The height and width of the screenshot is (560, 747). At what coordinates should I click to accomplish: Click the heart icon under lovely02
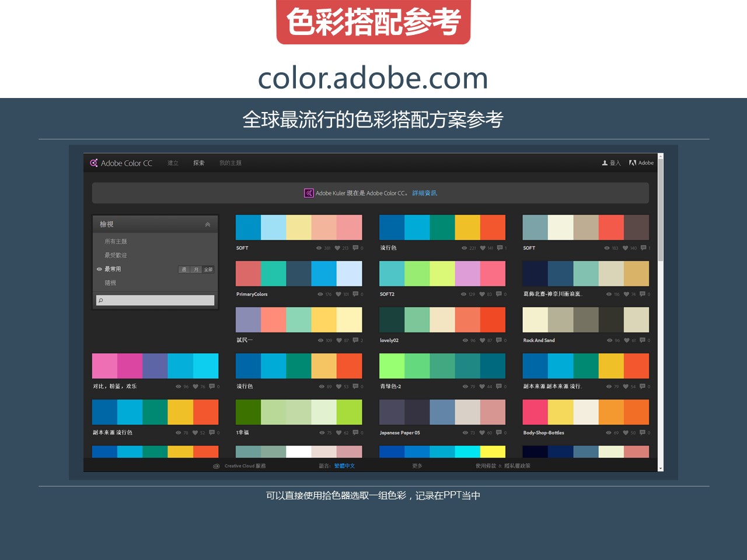(x=482, y=340)
